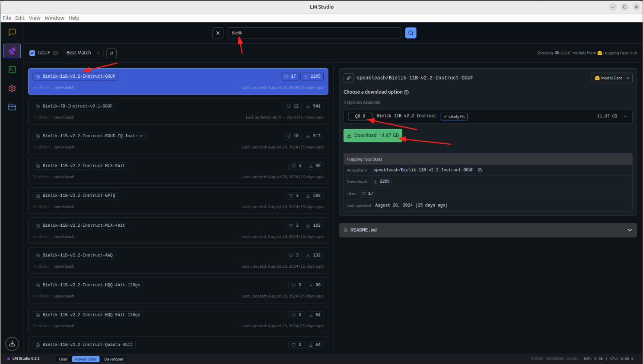Click the green Download 11.87 GB button
Image resolution: width=643 pixels, height=364 pixels.
[x=372, y=136]
